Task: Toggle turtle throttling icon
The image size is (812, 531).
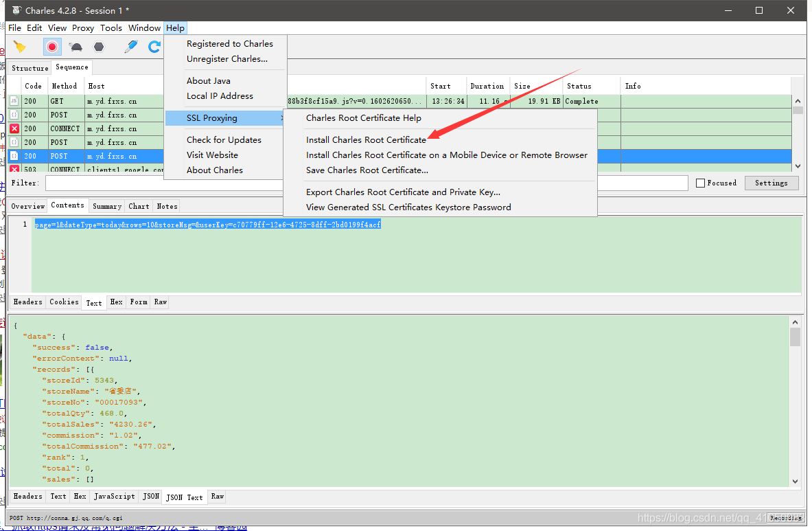Action: click(76, 47)
